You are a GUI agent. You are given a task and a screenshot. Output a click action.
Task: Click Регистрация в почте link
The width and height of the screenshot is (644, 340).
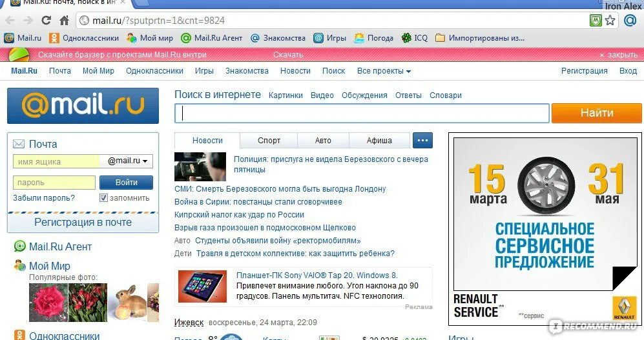pyautogui.click(x=83, y=223)
